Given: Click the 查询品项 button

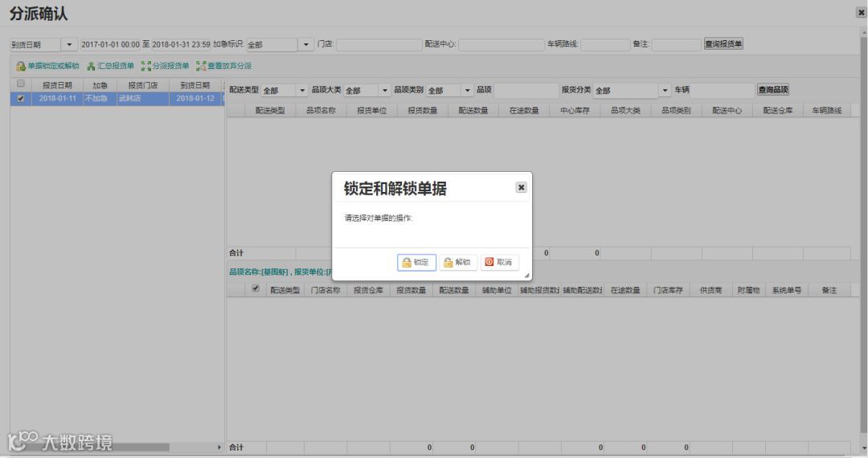Looking at the screenshot, I should click(773, 90).
